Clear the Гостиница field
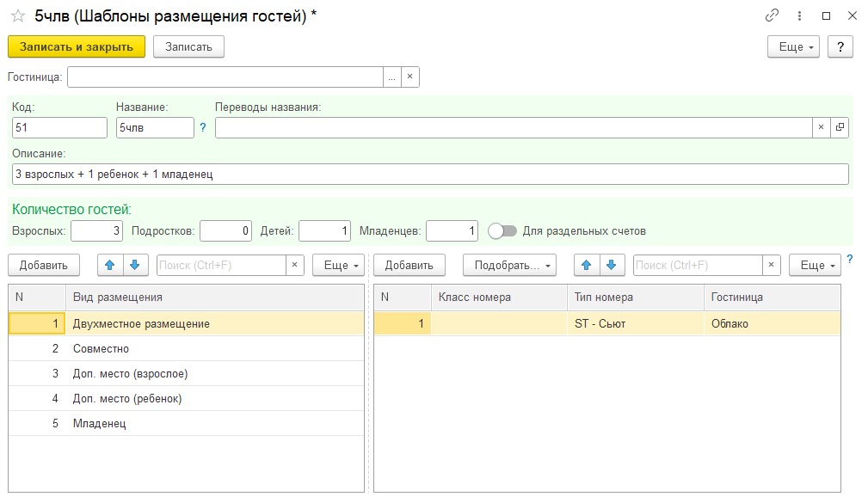 (409, 77)
